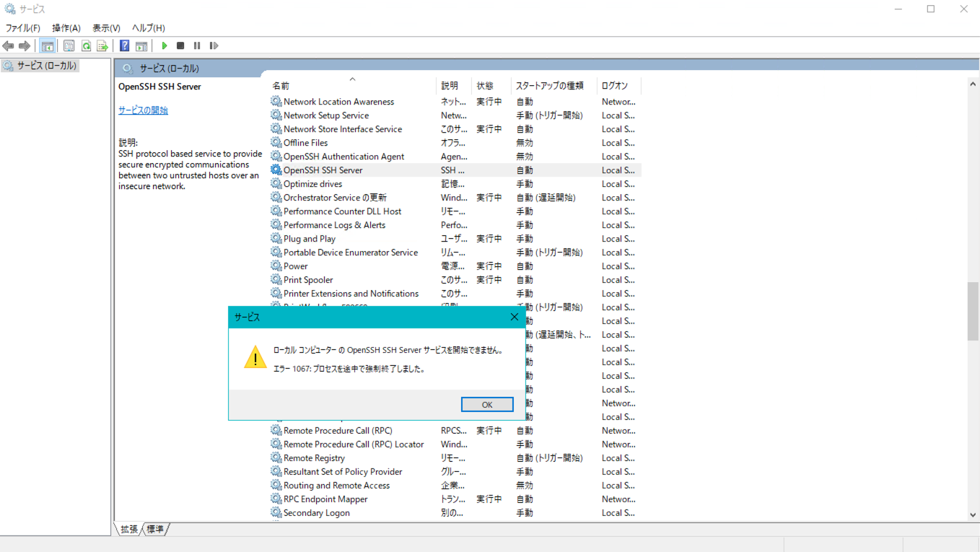The image size is (980, 552).
Task: Switch to the 標準 tab
Action: [155, 529]
